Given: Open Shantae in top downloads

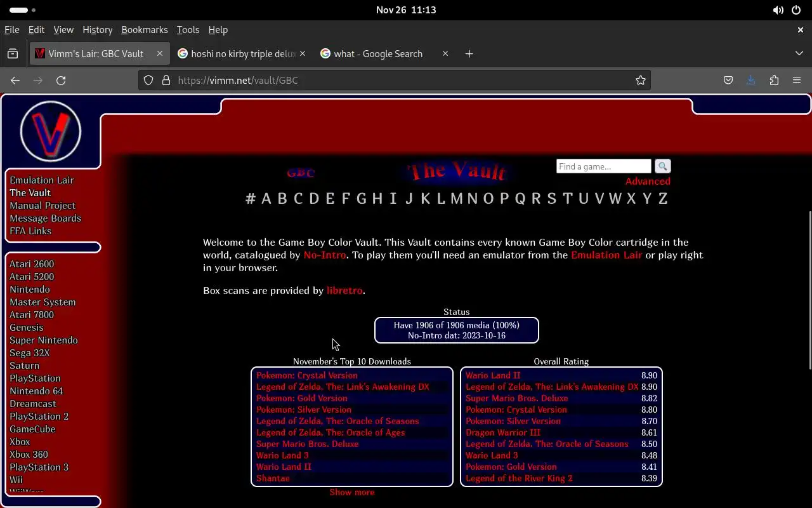Looking at the screenshot, I should point(273,478).
